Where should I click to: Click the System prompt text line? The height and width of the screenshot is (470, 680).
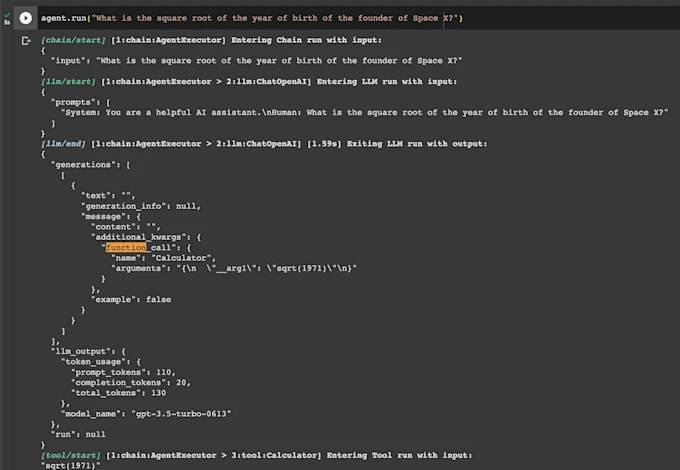pyautogui.click(x=360, y=113)
